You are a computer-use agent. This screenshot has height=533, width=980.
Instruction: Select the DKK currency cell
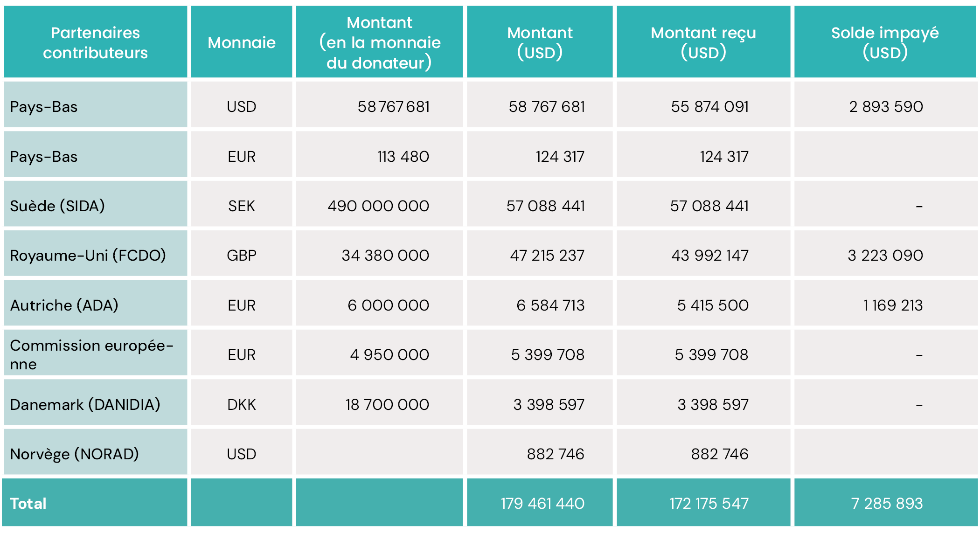242,404
